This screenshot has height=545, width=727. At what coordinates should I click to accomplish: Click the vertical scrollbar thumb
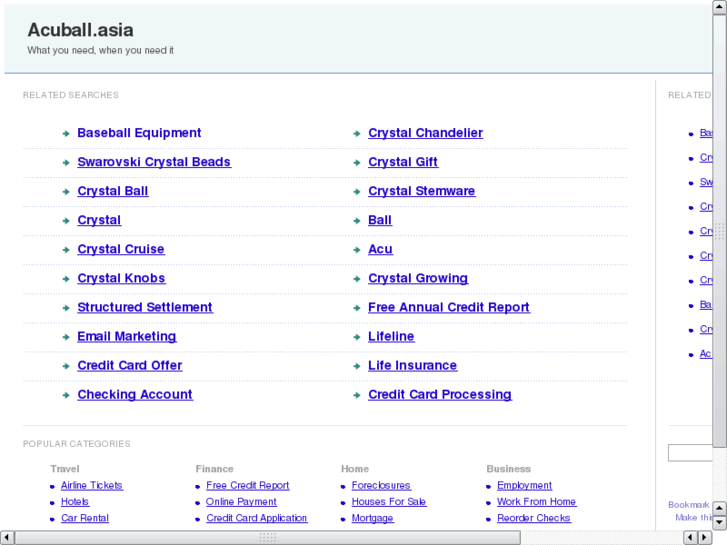click(x=719, y=231)
